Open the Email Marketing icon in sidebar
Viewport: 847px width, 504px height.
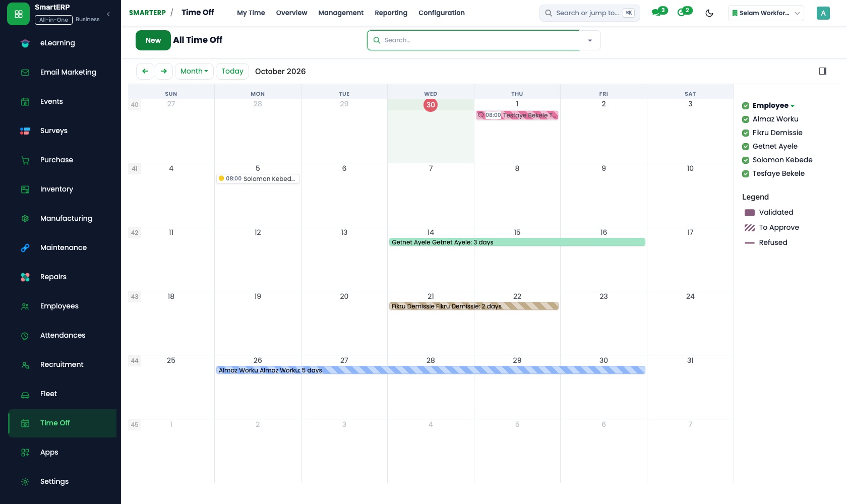coord(25,73)
